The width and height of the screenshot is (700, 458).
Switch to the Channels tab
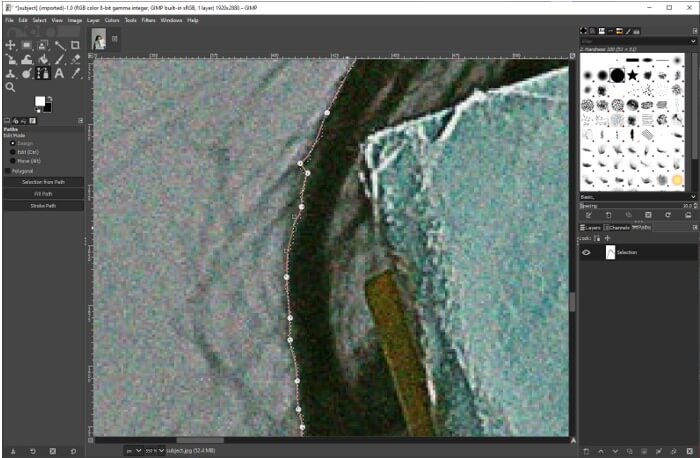click(x=617, y=228)
